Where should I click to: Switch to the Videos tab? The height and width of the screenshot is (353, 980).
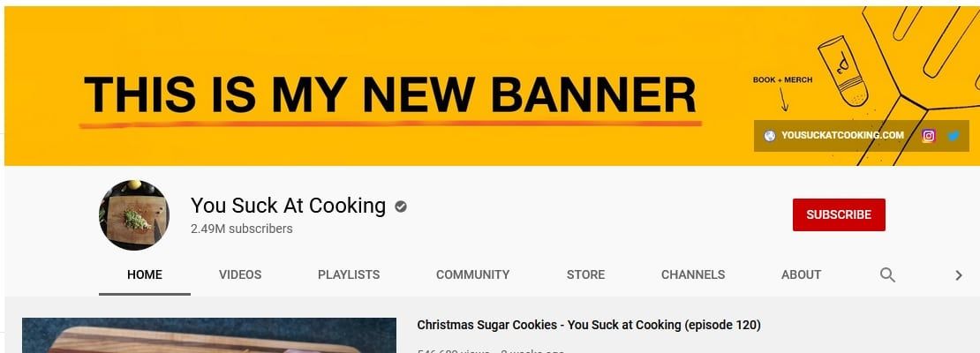(x=240, y=275)
